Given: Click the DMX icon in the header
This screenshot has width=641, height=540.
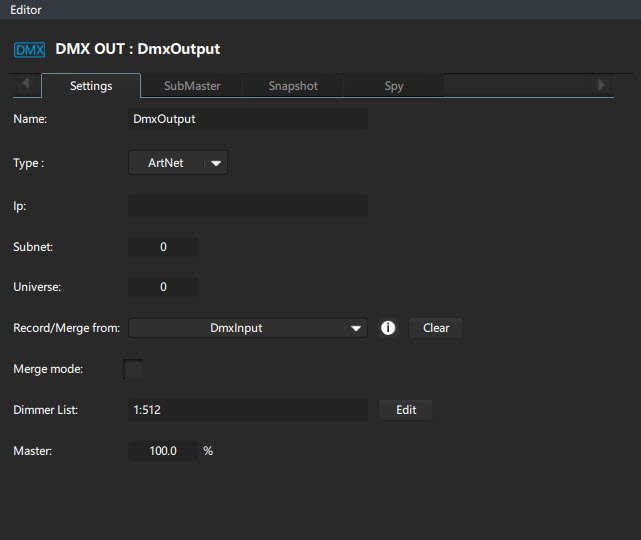Looking at the screenshot, I should (x=30, y=49).
